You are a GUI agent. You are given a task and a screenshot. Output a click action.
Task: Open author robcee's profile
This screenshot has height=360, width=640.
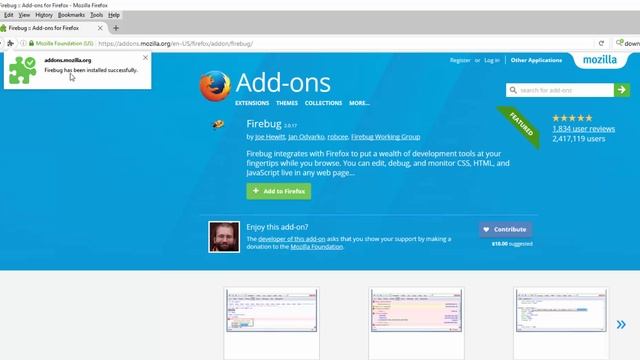tap(338, 137)
